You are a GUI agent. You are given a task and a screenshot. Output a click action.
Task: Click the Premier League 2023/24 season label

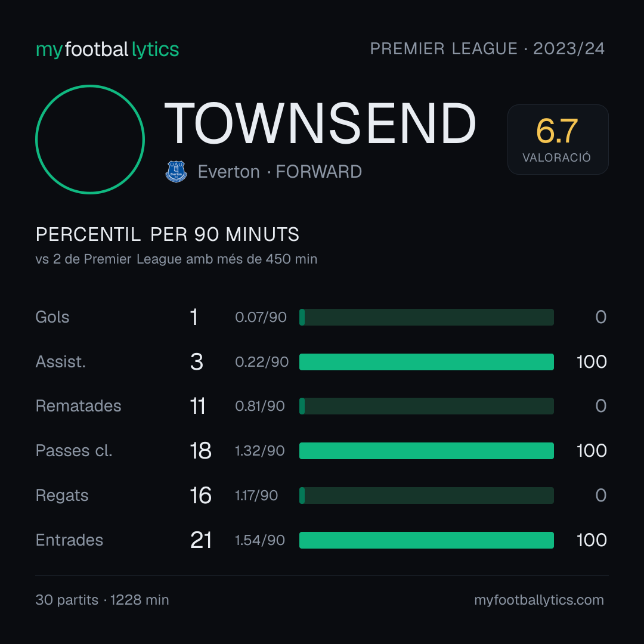(x=488, y=49)
